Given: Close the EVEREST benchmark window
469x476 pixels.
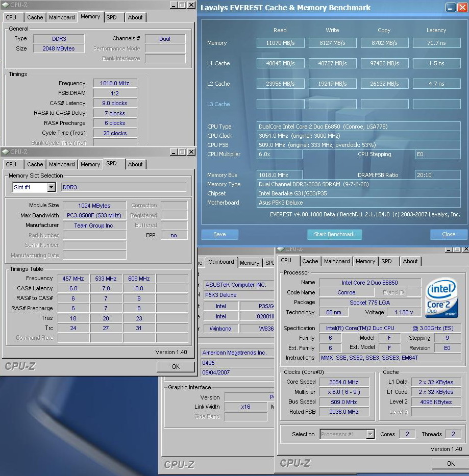Looking at the screenshot, I should pyautogui.click(x=462, y=7).
